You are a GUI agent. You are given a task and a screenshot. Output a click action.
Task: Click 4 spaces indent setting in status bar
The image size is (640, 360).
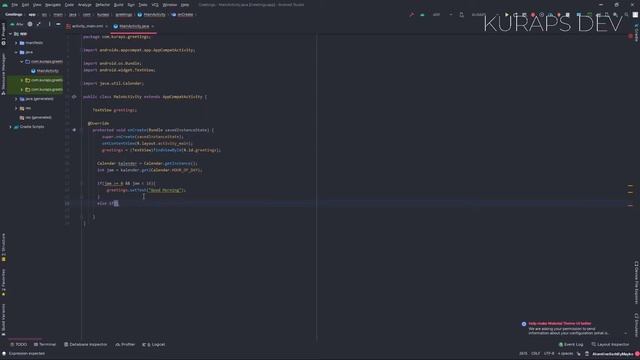(x=565, y=353)
